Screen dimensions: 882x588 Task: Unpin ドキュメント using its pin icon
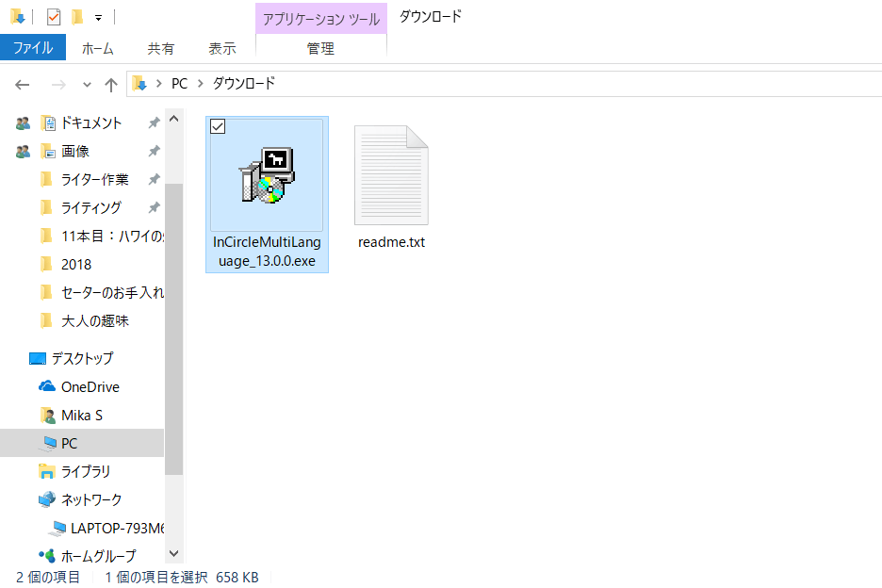point(154,122)
